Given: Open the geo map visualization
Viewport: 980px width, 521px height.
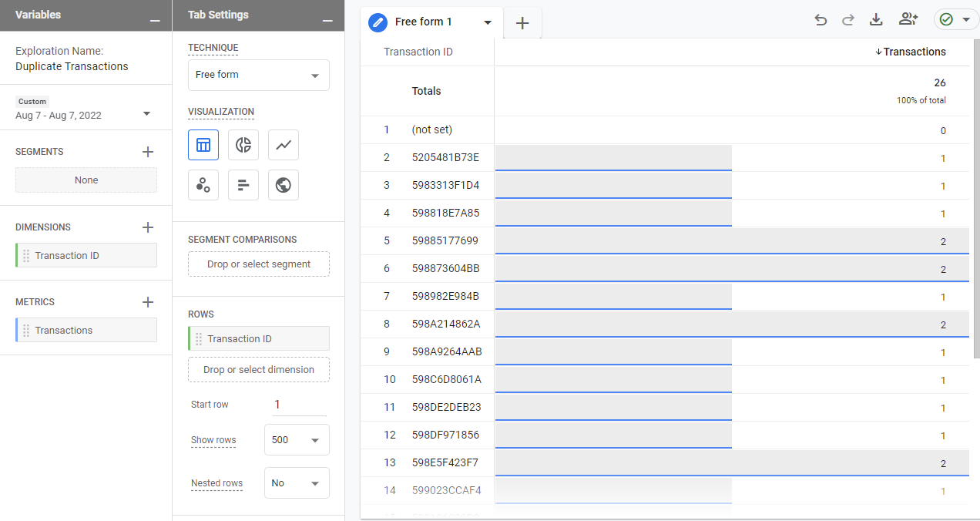Looking at the screenshot, I should coord(283,185).
